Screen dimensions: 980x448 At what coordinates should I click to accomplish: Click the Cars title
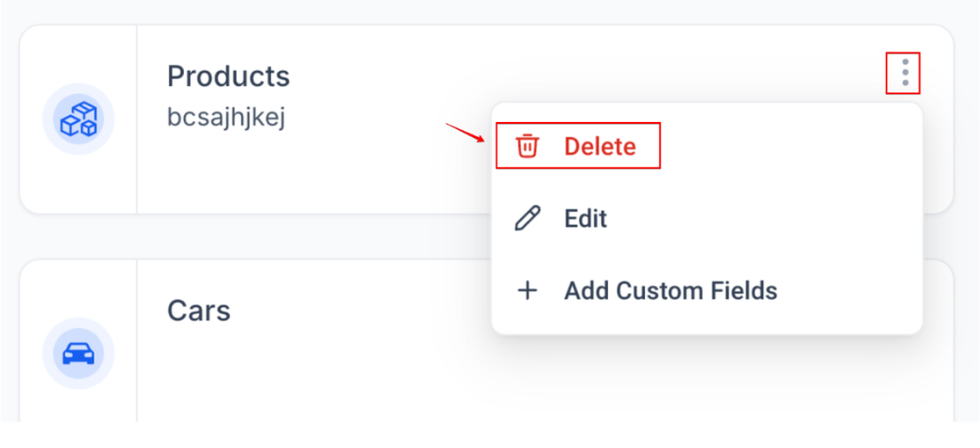coord(198,310)
